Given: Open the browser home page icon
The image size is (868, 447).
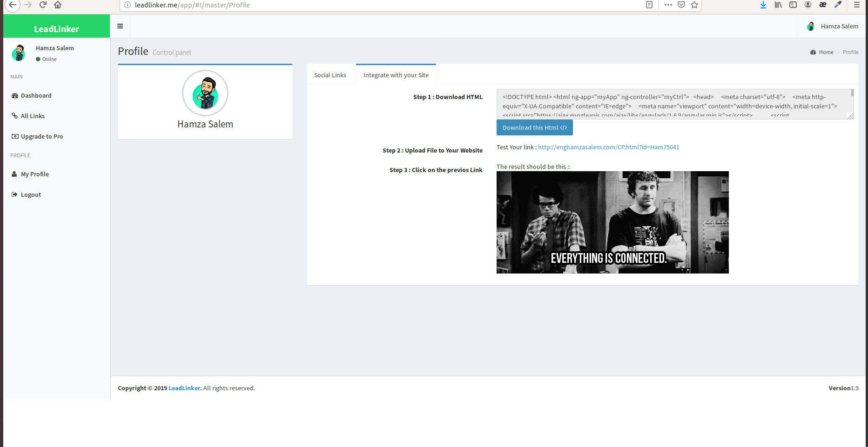Looking at the screenshot, I should point(58,5).
